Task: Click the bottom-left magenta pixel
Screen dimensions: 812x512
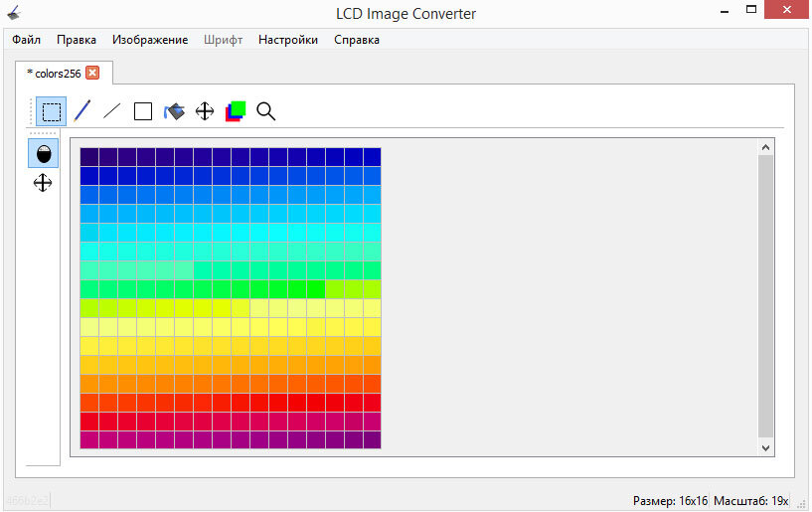Action: (89, 440)
